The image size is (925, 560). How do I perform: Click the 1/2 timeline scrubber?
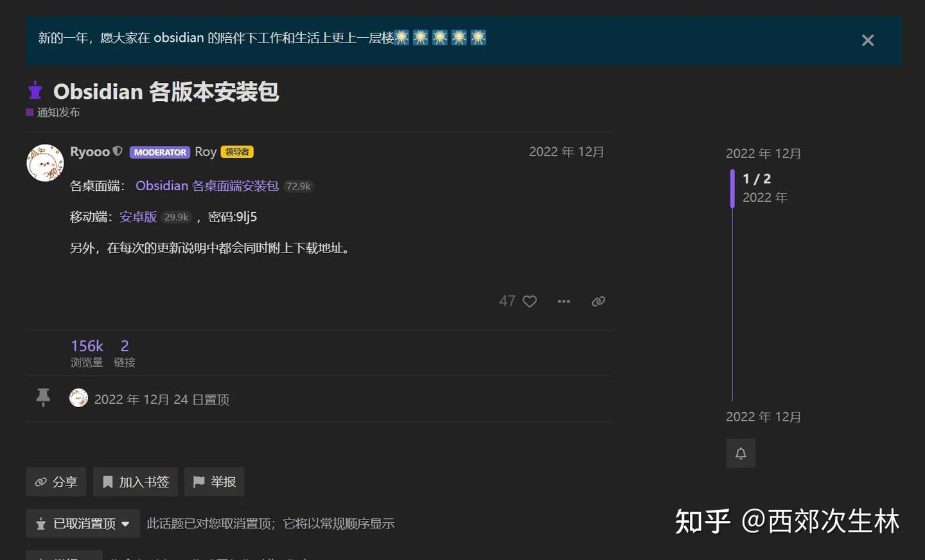pos(756,179)
